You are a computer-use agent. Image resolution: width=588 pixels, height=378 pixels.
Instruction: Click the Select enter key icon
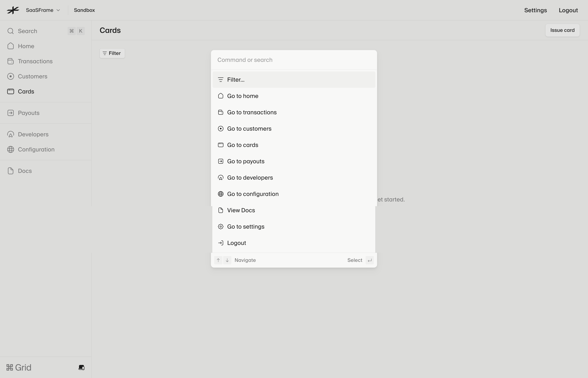tap(370, 260)
